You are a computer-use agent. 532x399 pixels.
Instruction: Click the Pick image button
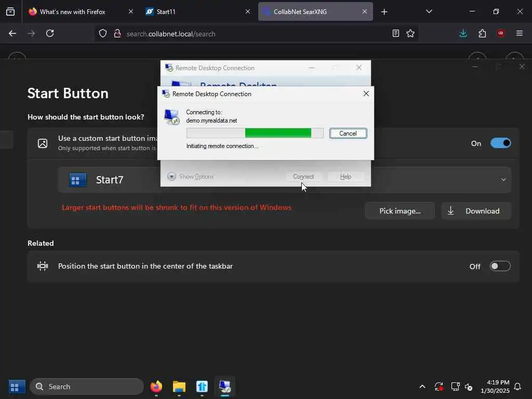[400, 211]
